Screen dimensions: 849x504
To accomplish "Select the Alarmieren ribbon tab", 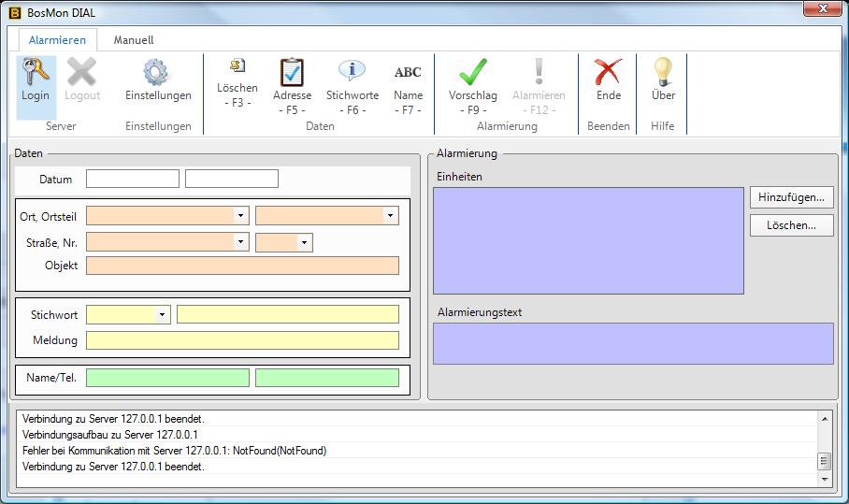I will [57, 40].
